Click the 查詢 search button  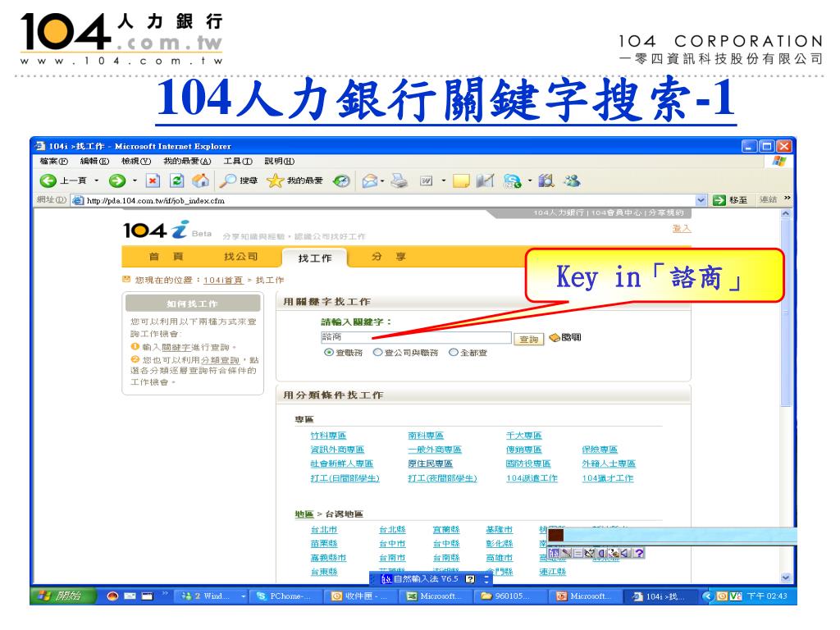529,339
